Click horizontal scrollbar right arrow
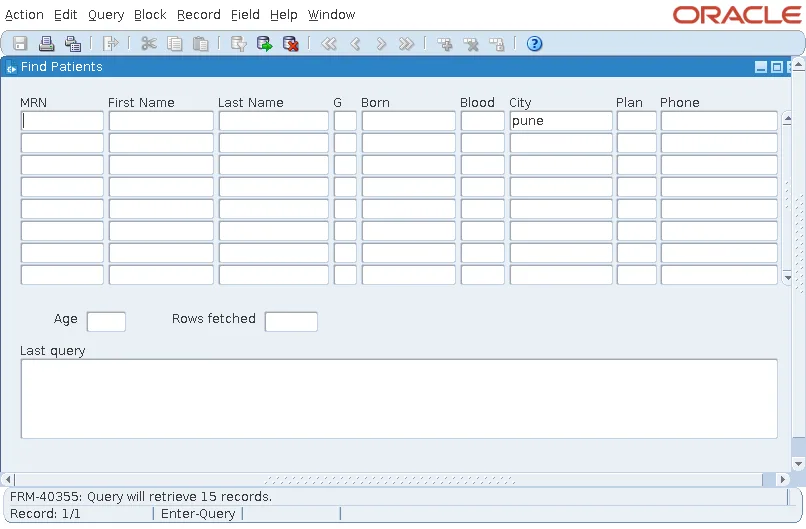 tap(782, 479)
